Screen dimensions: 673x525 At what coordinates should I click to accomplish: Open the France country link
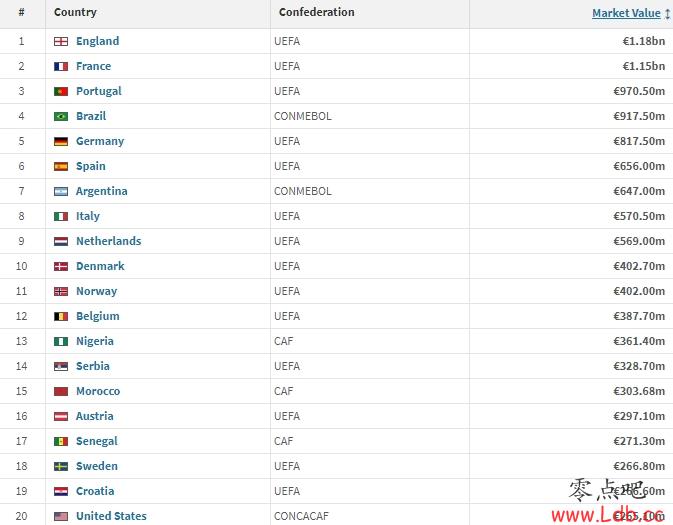pyautogui.click(x=93, y=66)
